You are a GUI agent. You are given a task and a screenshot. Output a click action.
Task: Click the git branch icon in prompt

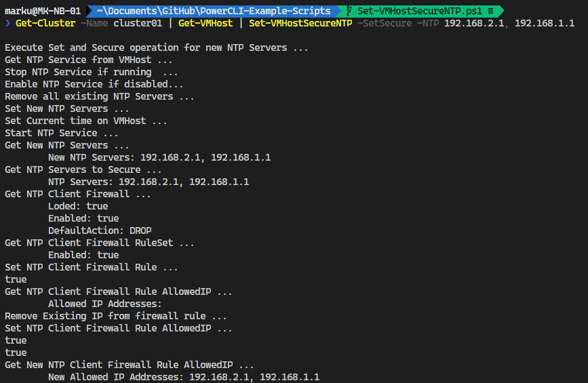pyautogui.click(x=349, y=11)
